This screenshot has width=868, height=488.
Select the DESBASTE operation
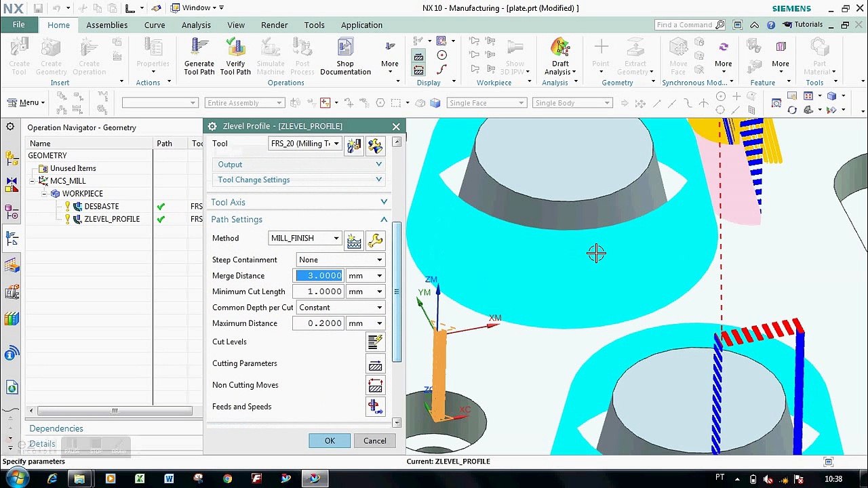click(x=101, y=206)
